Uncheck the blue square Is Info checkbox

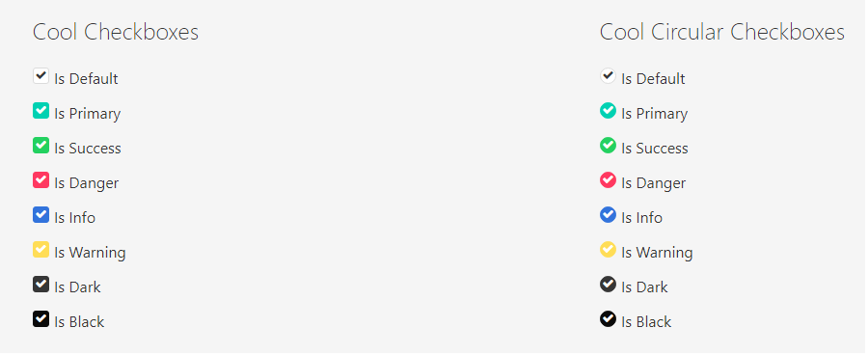click(x=41, y=215)
